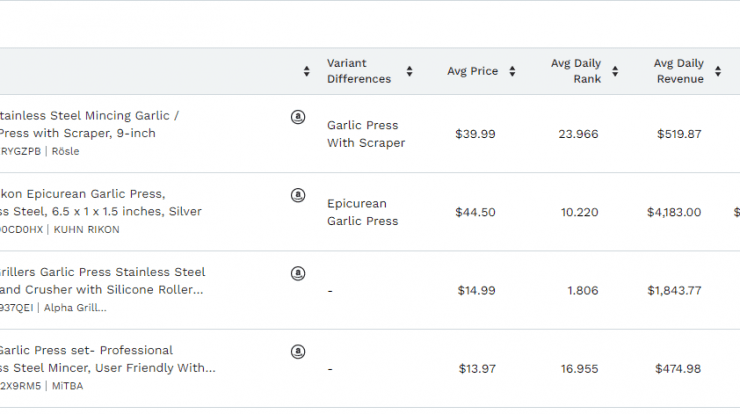
Task: Click the Avg Price header label
Action: (472, 71)
